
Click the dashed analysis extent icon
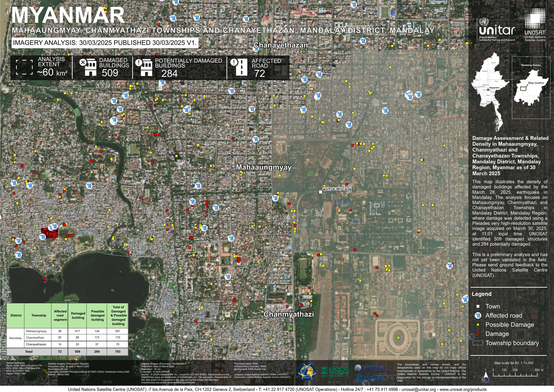[x=24, y=67]
